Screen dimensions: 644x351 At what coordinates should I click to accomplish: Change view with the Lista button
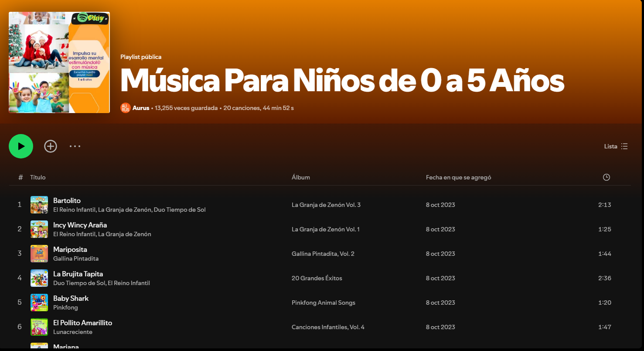616,146
